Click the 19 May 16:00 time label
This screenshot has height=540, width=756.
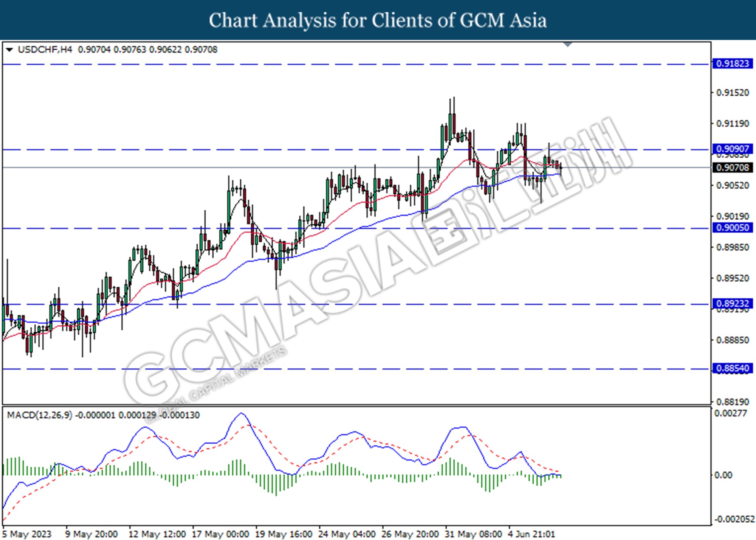(x=283, y=534)
